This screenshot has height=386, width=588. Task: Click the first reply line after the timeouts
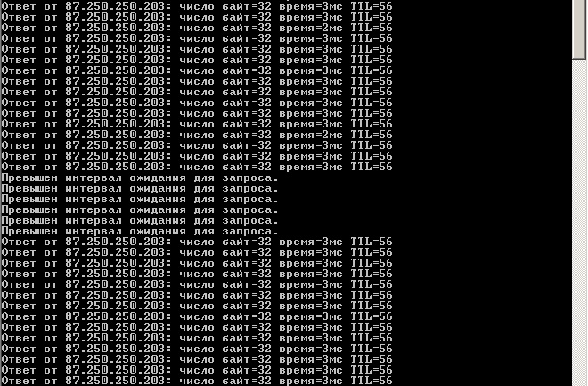197,242
